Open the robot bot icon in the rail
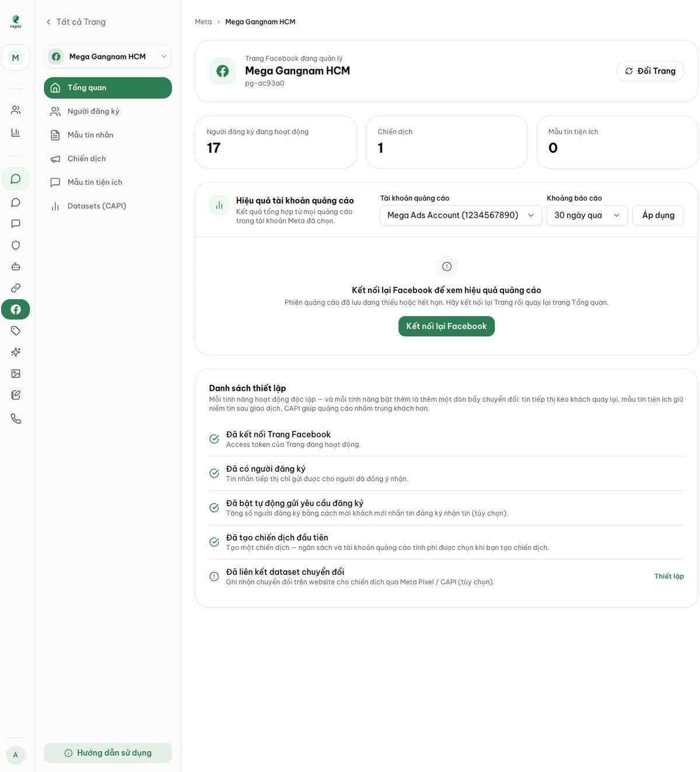This screenshot has width=700, height=772. [x=16, y=266]
